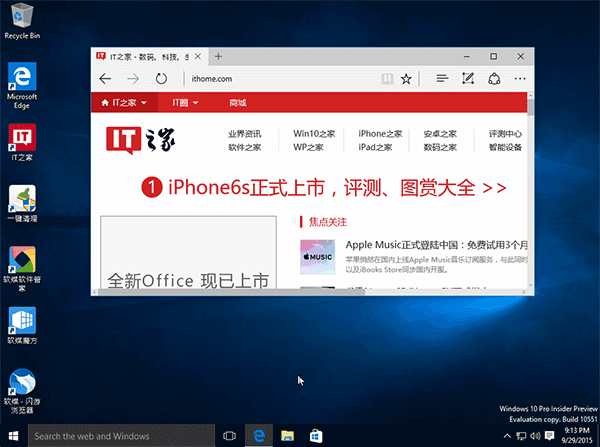This screenshot has width=600, height=447.
Task: Open the 软件之家 link
Action: coord(245,147)
